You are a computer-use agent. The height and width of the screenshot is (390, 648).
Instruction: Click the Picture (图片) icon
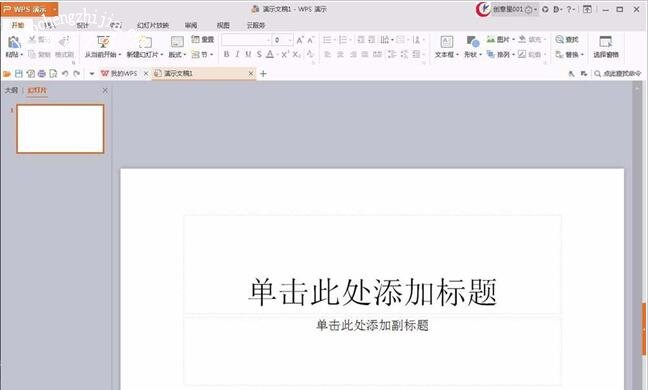491,40
